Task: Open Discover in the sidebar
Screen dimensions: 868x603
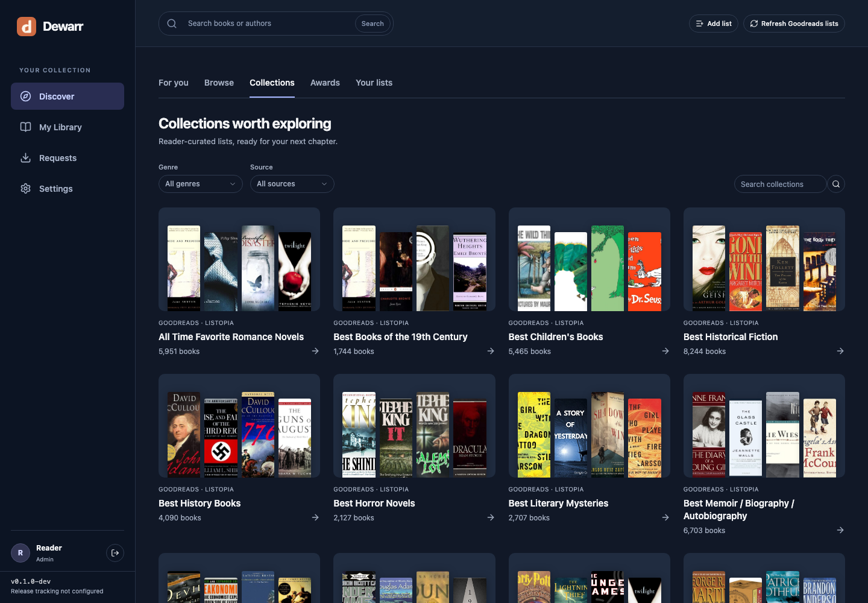Action: (68, 96)
